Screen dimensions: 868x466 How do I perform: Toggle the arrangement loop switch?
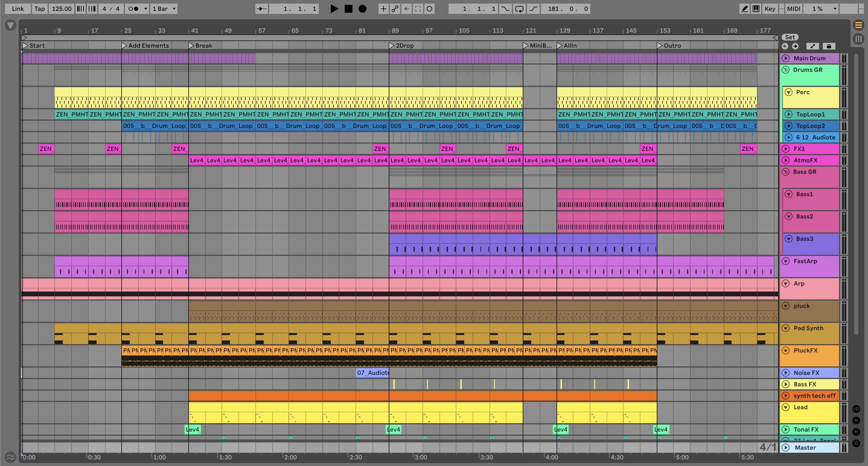[519, 9]
